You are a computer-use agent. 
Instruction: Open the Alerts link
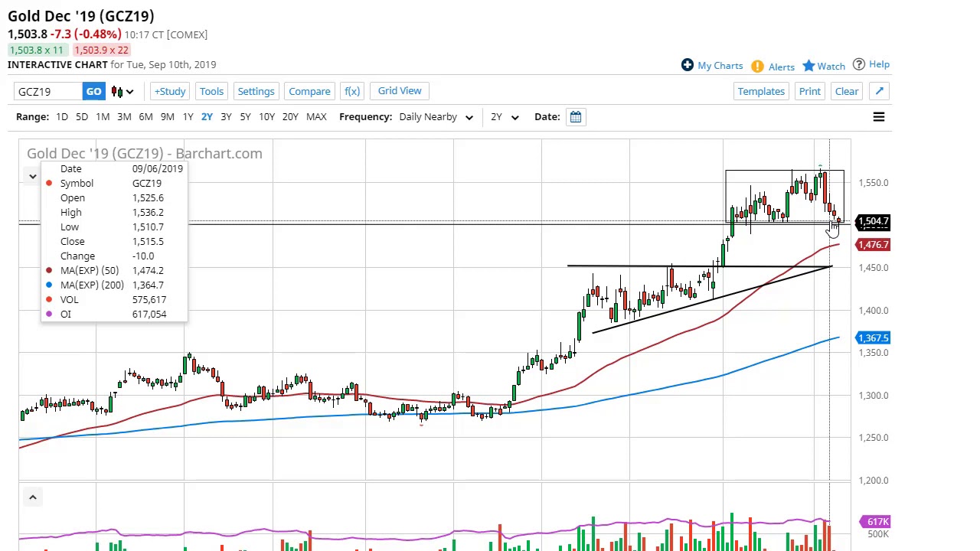pyautogui.click(x=782, y=67)
